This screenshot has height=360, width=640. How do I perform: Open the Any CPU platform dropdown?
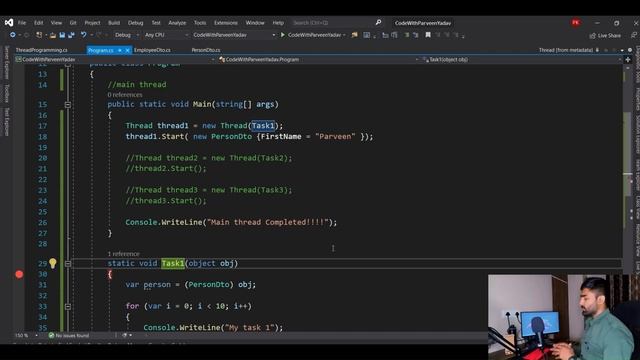click(x=166, y=35)
